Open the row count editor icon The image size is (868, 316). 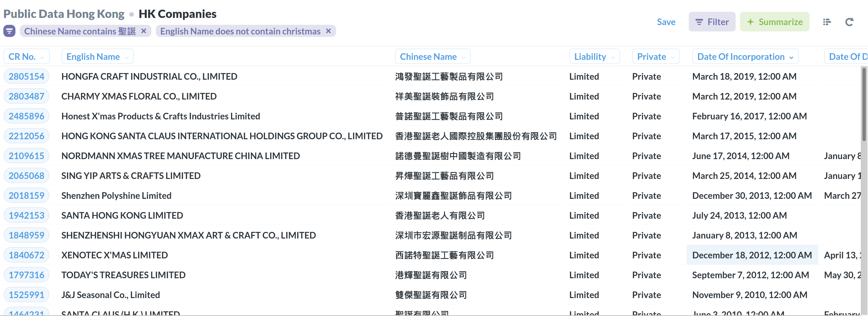[827, 22]
